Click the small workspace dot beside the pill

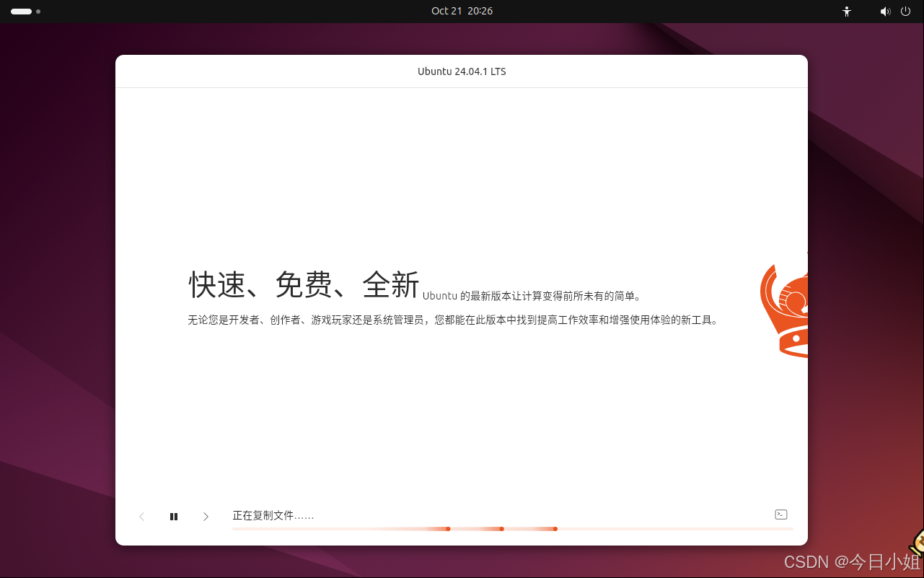coord(38,12)
